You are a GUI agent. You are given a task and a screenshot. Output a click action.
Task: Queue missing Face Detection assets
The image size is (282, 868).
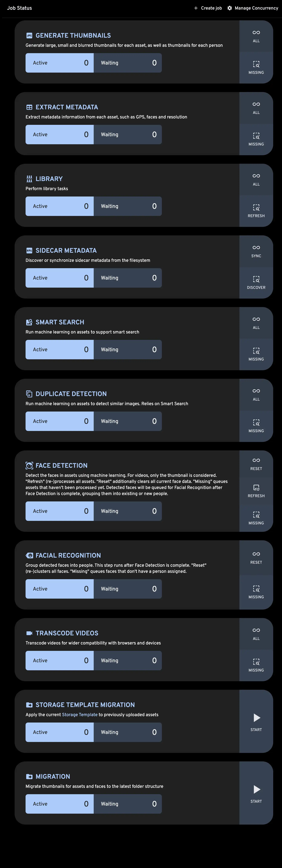(x=256, y=518)
